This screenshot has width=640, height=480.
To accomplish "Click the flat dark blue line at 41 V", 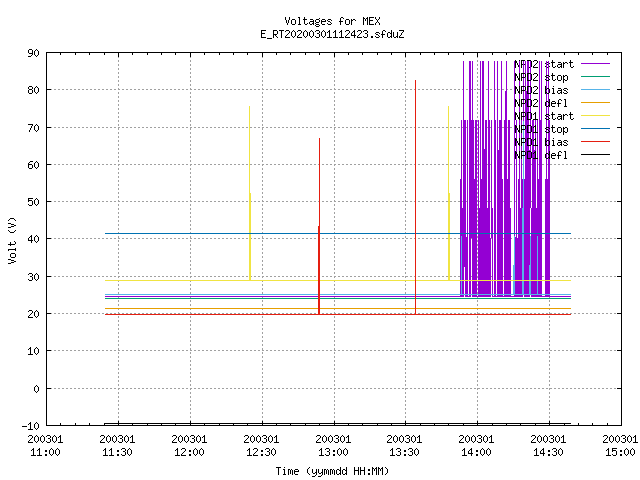I will pyautogui.click(x=338, y=233).
